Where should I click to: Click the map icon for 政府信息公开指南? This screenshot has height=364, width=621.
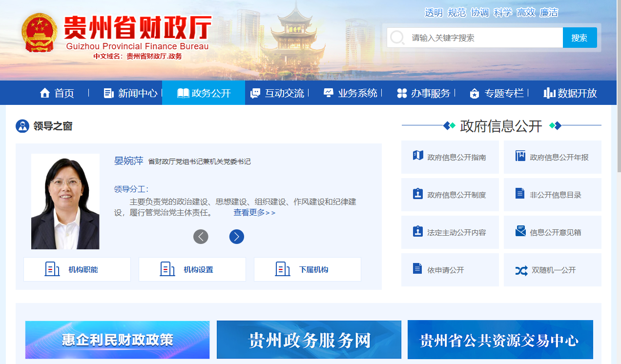click(x=417, y=156)
